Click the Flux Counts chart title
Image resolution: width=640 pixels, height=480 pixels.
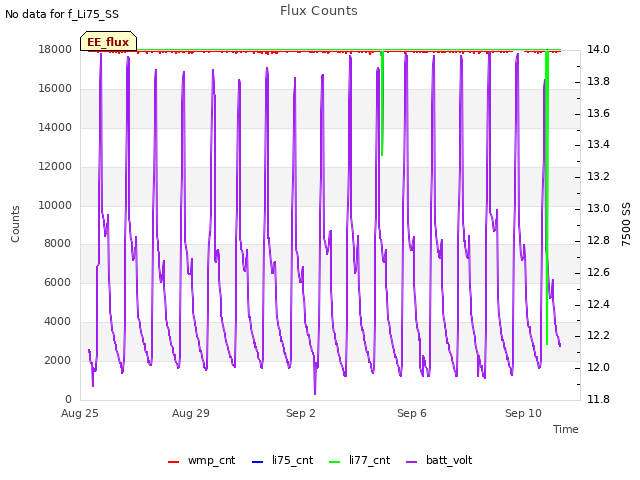tap(319, 11)
